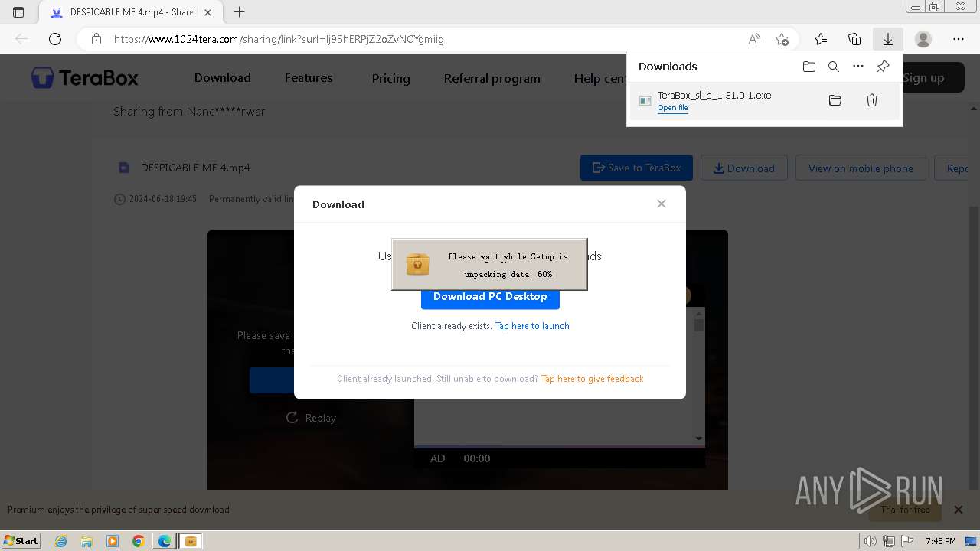Click the browser refresh icon
The width and height of the screenshot is (980, 551).
[55, 39]
